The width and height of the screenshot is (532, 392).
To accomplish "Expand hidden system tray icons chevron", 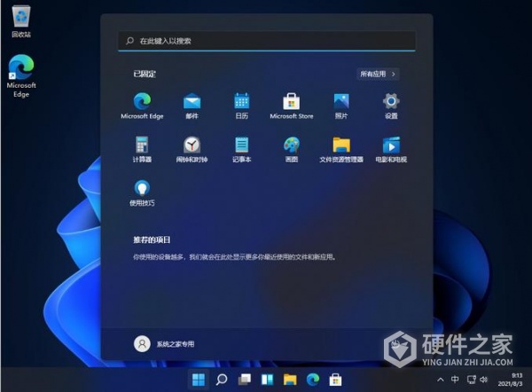I will tap(441, 380).
